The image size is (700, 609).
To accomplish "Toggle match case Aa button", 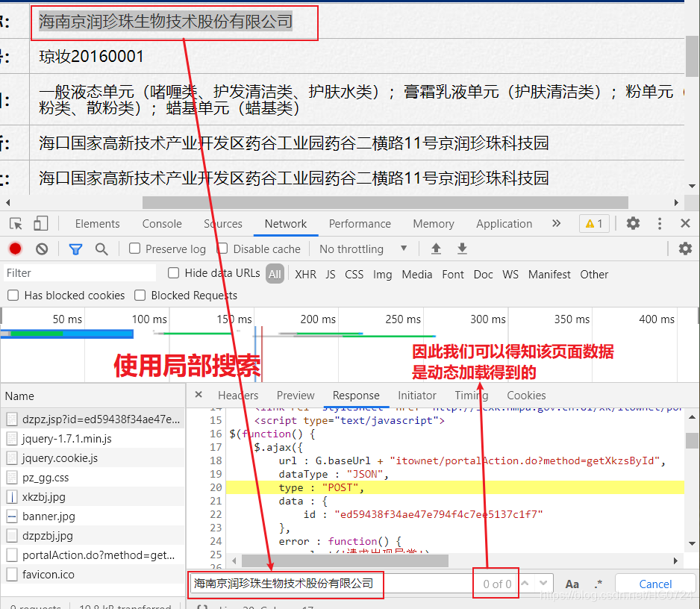I will pyautogui.click(x=572, y=584).
